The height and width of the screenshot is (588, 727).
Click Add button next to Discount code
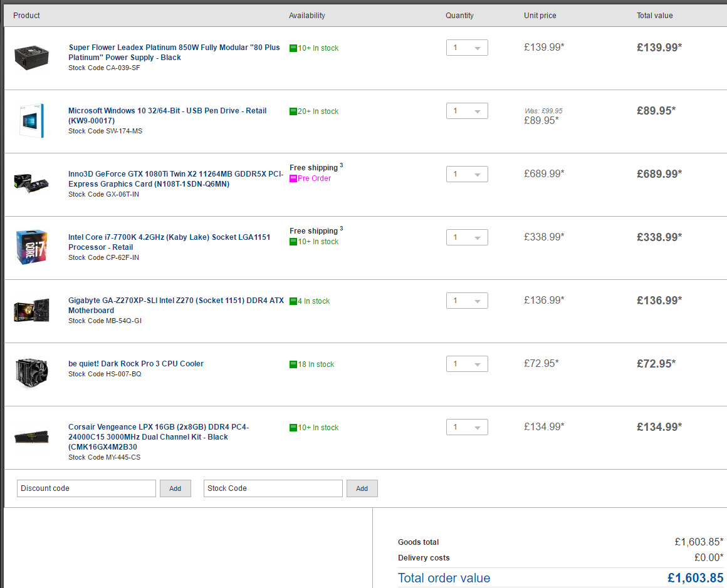(x=175, y=488)
